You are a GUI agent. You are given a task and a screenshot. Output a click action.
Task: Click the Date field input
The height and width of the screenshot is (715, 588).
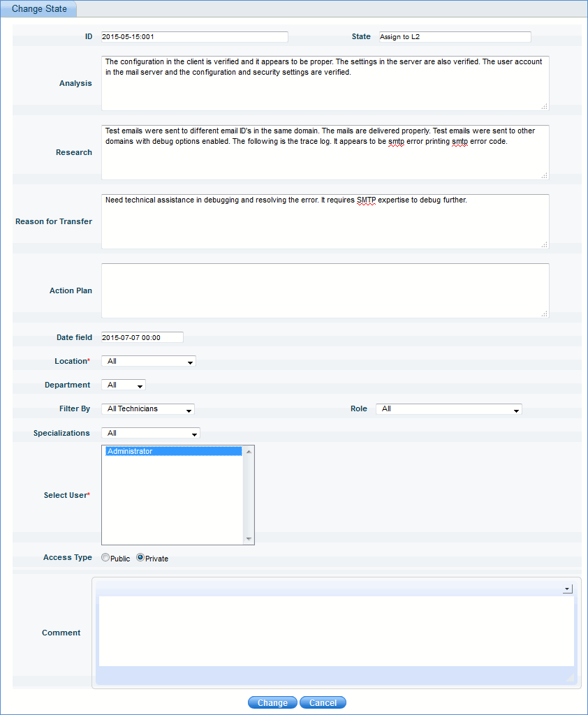coord(142,337)
